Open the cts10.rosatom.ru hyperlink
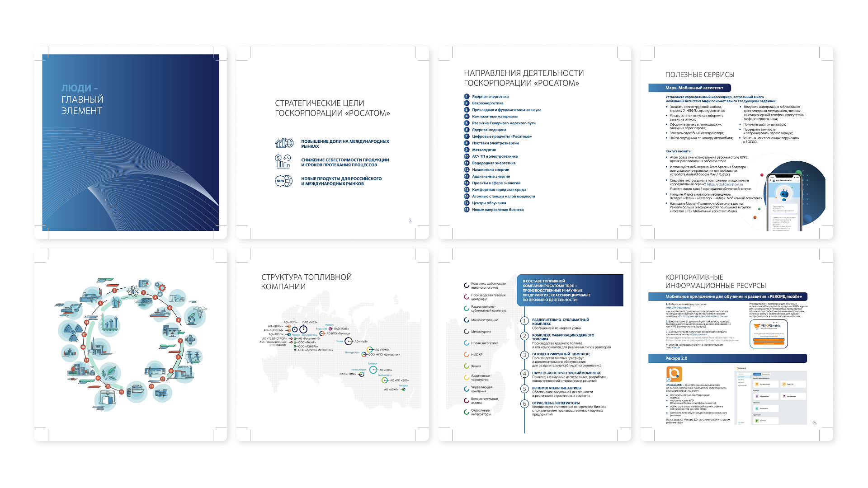 pos(725,184)
